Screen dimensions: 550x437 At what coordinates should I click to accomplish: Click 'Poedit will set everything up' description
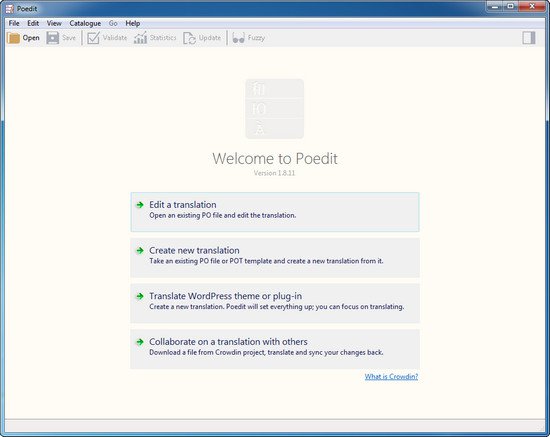(277, 307)
